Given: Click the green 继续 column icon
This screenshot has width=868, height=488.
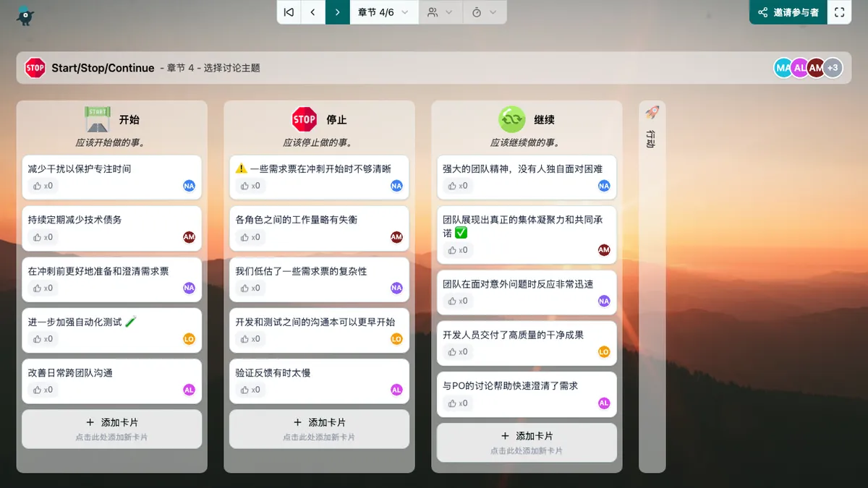Looking at the screenshot, I should pos(511,119).
